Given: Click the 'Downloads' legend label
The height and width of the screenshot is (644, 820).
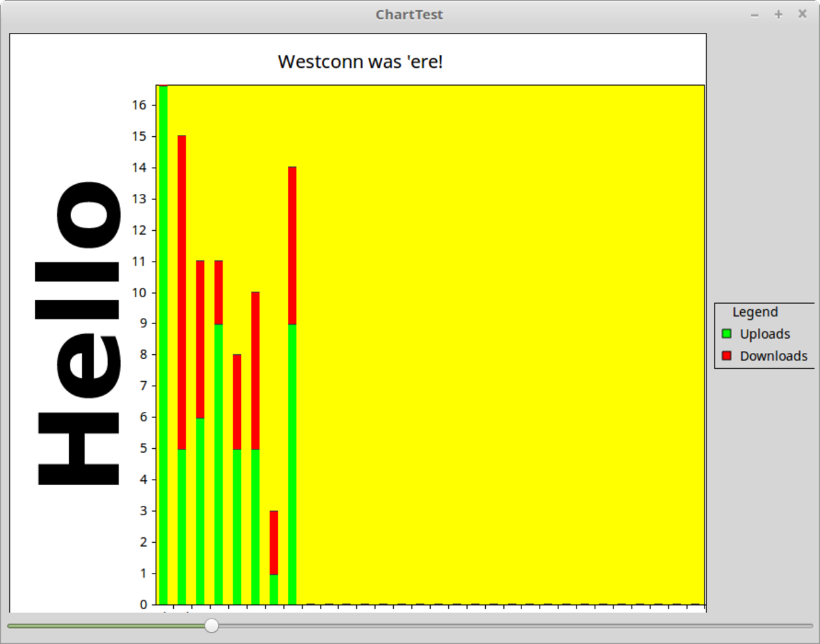Looking at the screenshot, I should 774,356.
